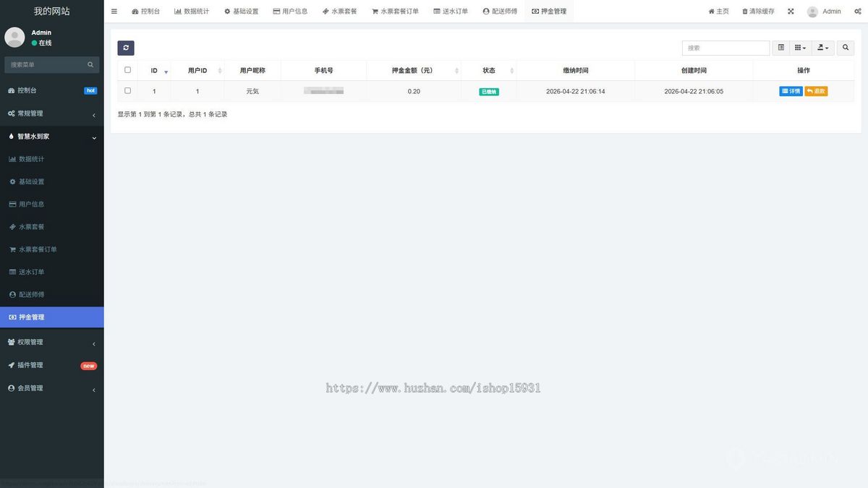This screenshot has width=868, height=488.
Task: Click the 创建时间 column header
Action: (x=694, y=70)
